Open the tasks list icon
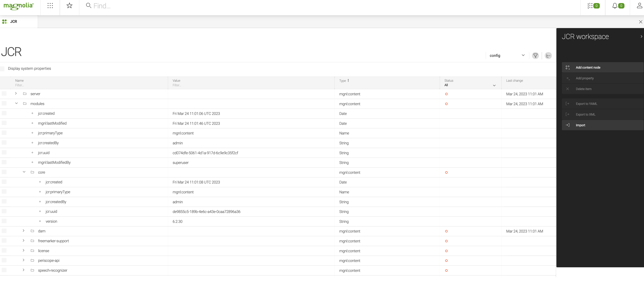The height and width of the screenshot is (286, 644). (590, 6)
